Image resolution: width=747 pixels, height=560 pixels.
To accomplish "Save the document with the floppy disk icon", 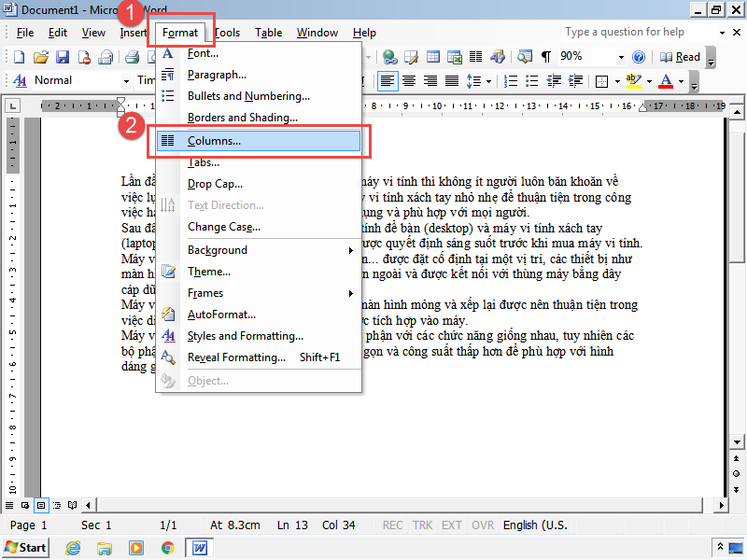I will coord(63,57).
